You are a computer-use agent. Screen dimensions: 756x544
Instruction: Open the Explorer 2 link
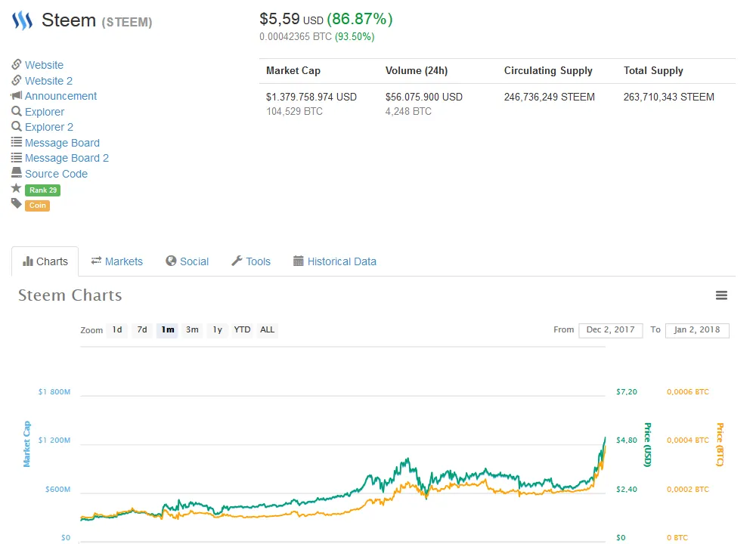pos(49,127)
